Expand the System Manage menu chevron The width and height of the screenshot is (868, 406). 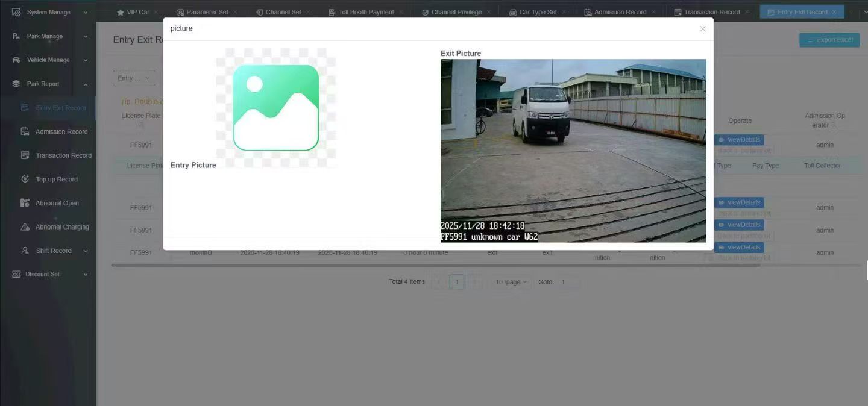click(86, 12)
